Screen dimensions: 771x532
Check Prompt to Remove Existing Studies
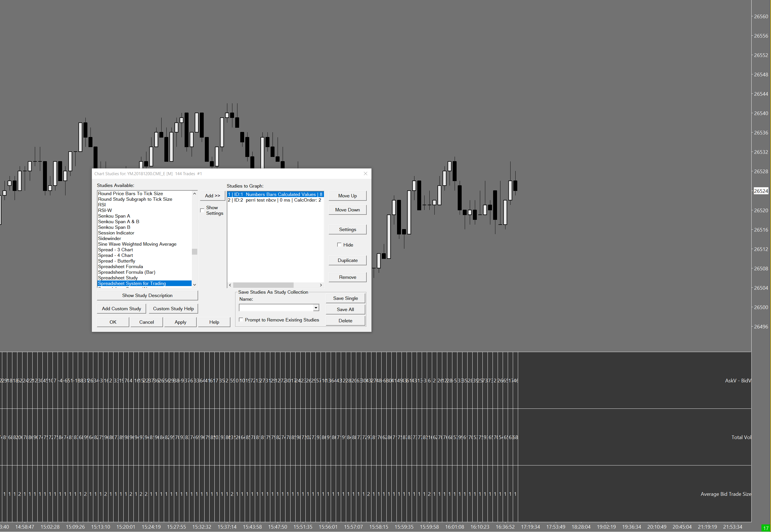(241, 320)
